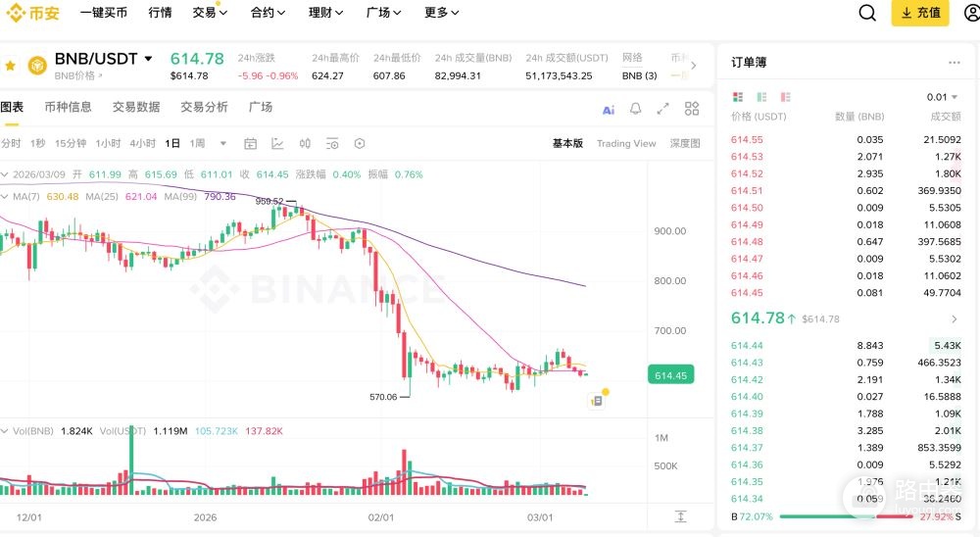The height and width of the screenshot is (537, 980).
Task: Open the BNB/USDT pair dropdown arrow
Action: [x=149, y=59]
